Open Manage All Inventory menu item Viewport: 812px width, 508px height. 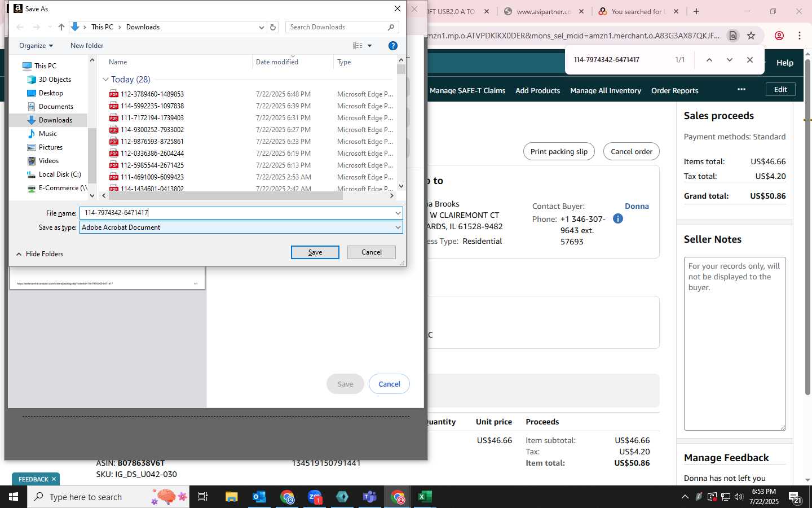(606, 91)
